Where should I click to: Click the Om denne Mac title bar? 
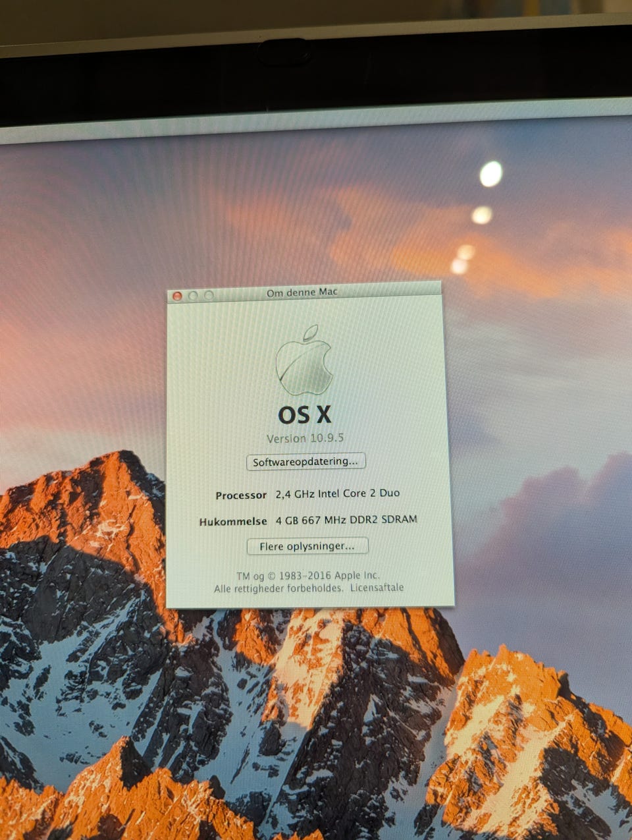point(303,293)
